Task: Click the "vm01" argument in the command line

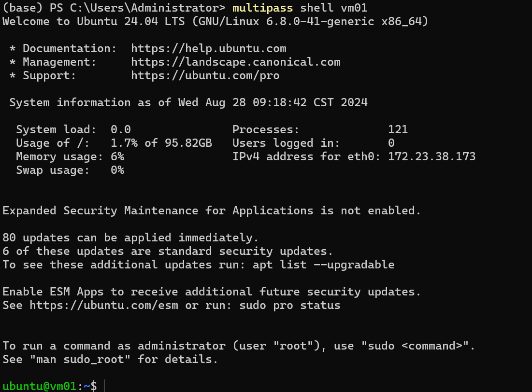Action: pos(353,8)
